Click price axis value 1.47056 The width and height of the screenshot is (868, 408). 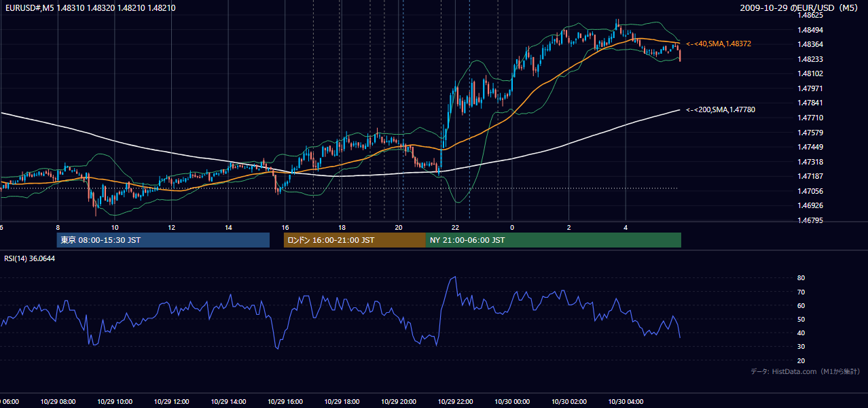point(812,191)
